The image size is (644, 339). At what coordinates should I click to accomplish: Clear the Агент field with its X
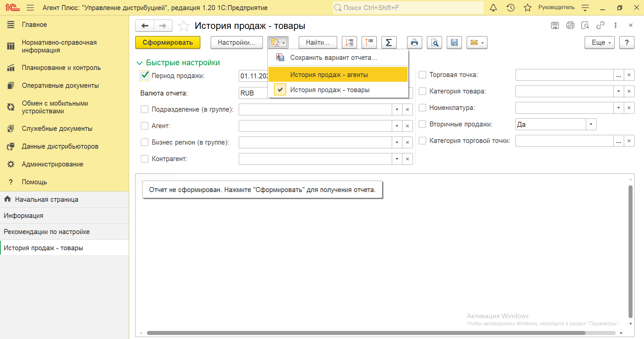tap(408, 126)
